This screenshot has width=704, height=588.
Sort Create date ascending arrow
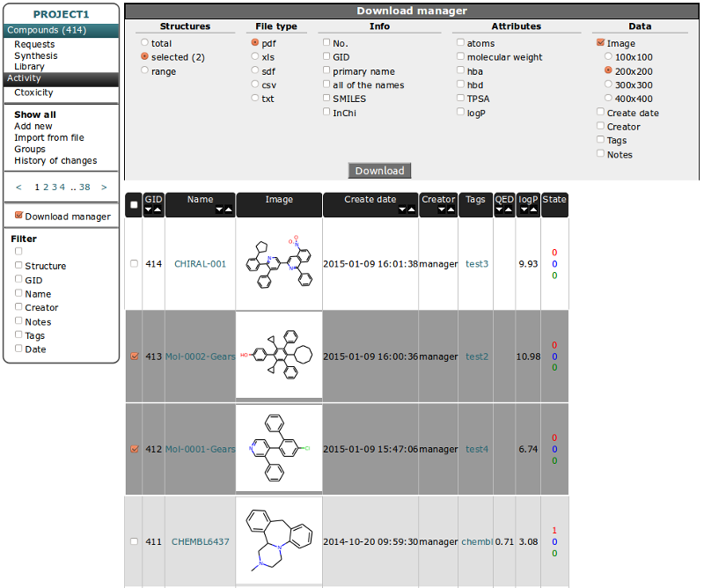coord(411,209)
